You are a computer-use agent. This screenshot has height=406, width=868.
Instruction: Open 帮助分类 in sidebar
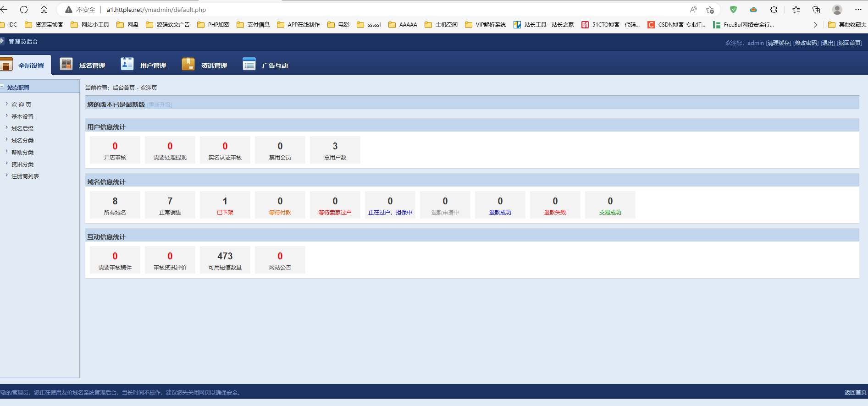(22, 153)
